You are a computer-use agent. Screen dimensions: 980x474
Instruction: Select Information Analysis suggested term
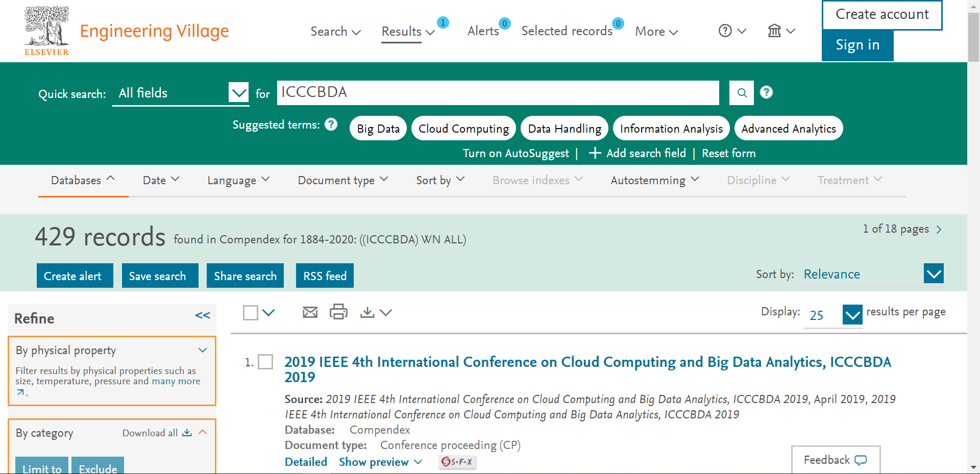[671, 129]
